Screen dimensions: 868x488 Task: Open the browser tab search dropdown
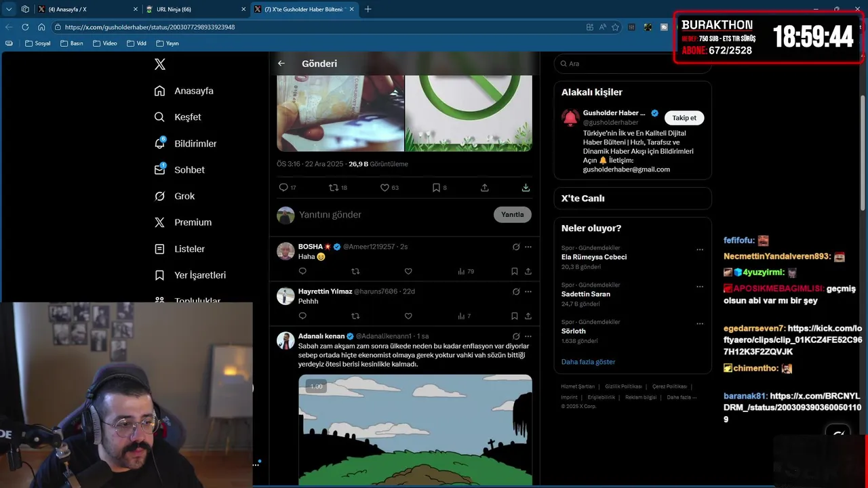9,9
